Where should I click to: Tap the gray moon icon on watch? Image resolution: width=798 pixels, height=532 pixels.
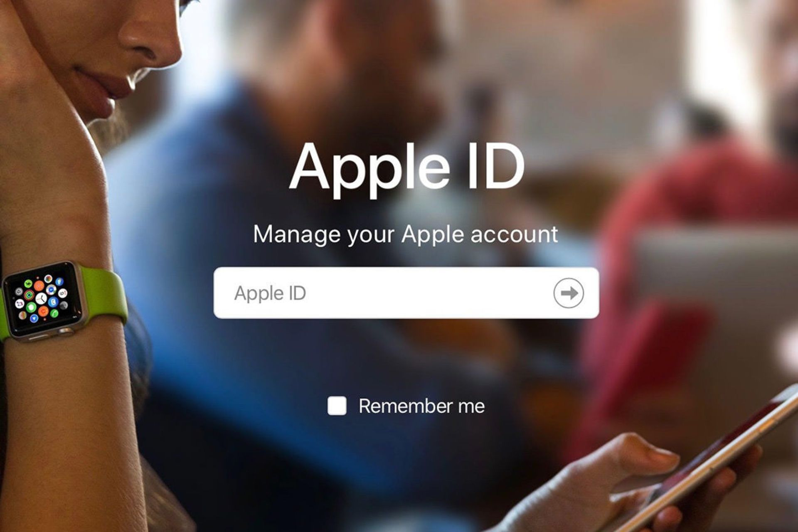64,305
